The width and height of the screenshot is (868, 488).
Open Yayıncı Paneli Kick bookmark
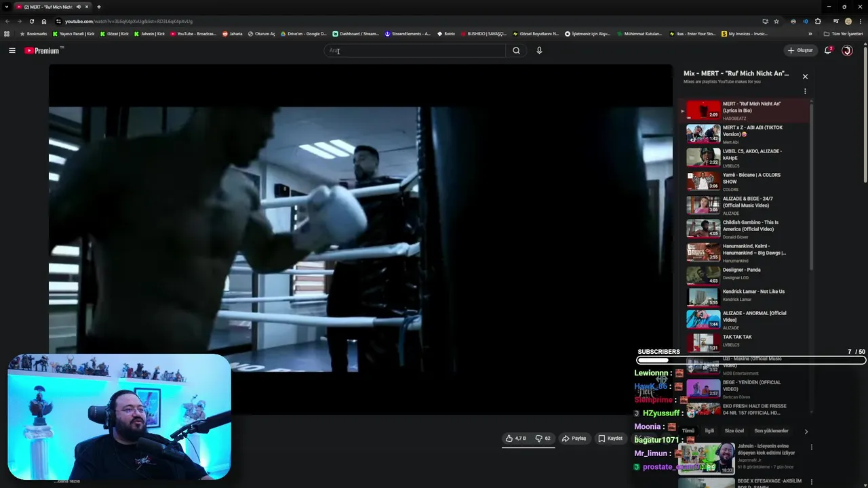[x=74, y=34]
